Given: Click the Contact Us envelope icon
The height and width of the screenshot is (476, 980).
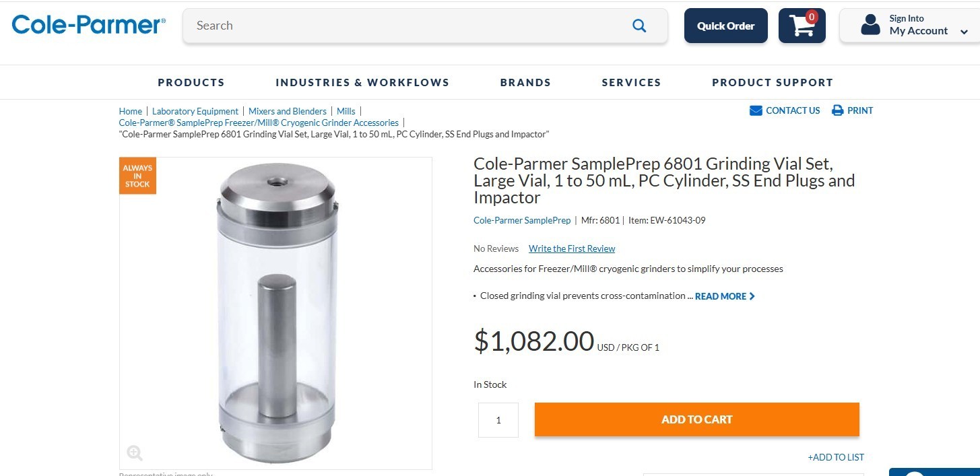Looking at the screenshot, I should [x=756, y=110].
